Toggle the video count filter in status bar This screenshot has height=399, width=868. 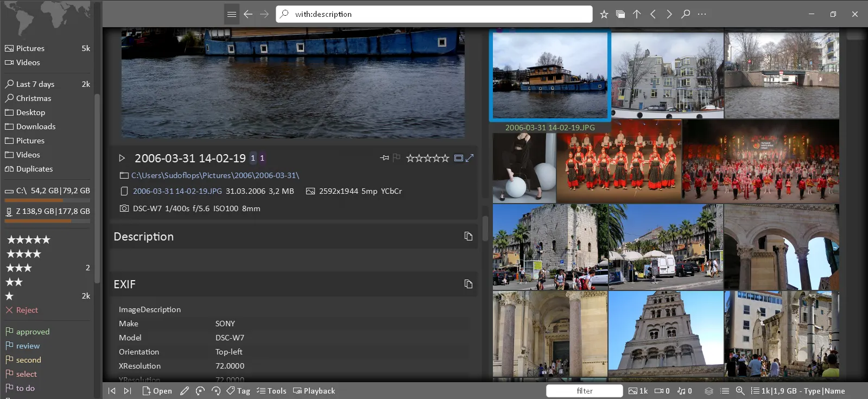click(662, 391)
